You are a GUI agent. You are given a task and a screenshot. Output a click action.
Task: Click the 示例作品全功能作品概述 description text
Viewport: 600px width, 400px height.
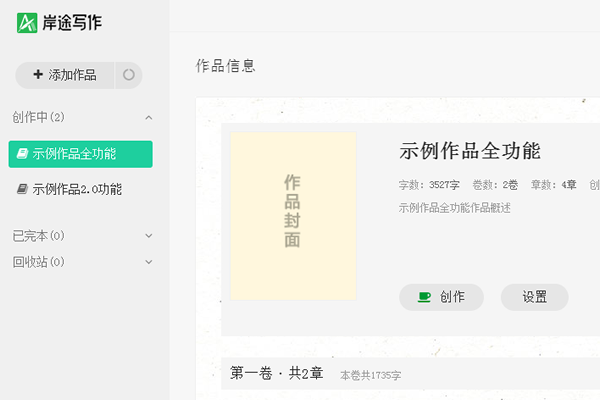(x=454, y=208)
